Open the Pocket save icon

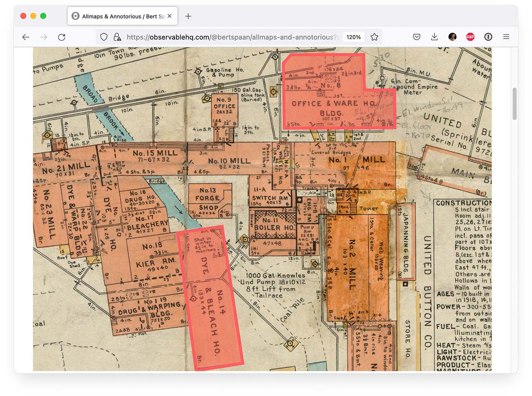click(x=416, y=37)
